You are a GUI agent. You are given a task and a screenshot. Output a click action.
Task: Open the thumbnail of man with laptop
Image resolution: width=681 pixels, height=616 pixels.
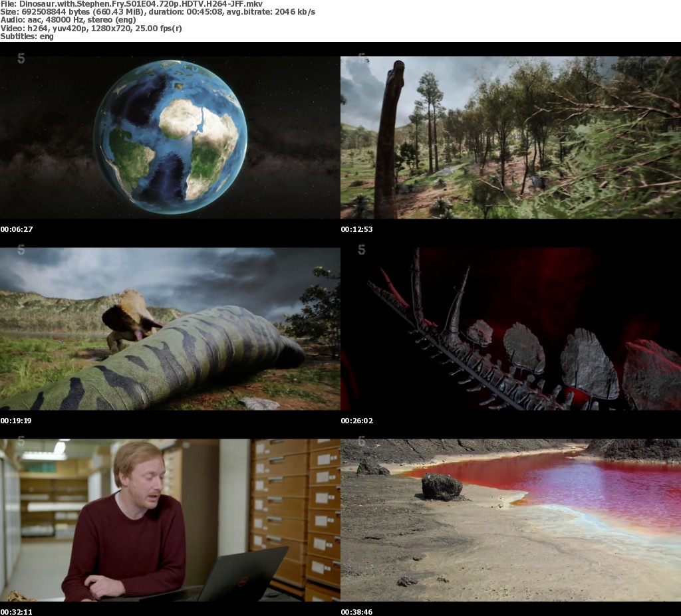point(170,520)
